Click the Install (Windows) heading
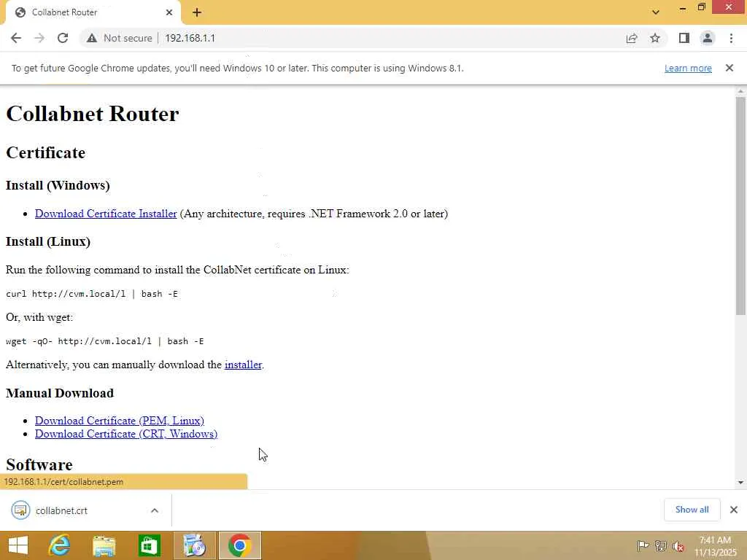 pyautogui.click(x=58, y=186)
